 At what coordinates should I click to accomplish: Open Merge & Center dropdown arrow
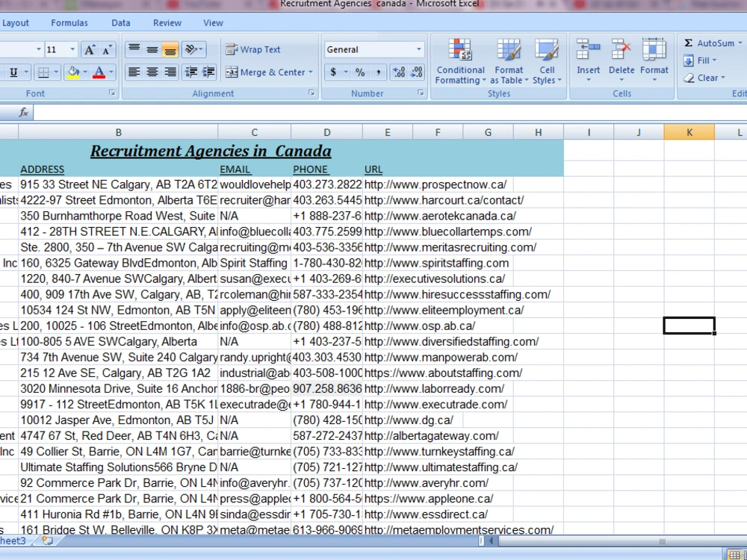[311, 72]
